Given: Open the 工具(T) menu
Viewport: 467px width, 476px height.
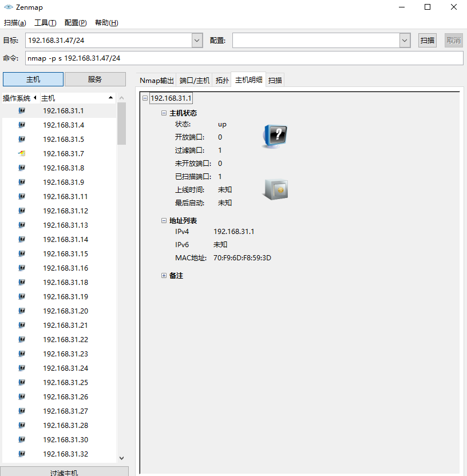Looking at the screenshot, I should tap(45, 23).
